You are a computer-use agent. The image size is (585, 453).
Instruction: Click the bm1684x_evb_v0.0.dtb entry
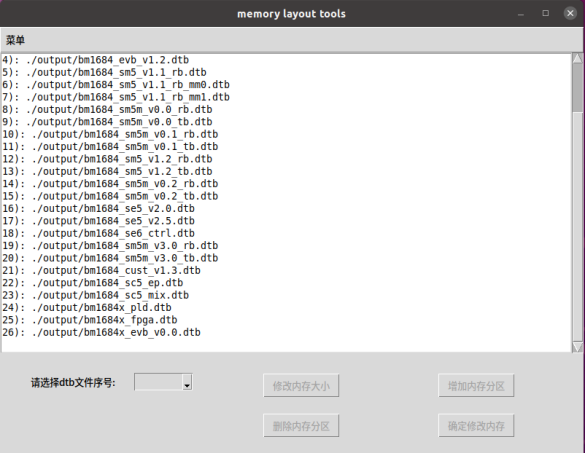click(x=101, y=332)
